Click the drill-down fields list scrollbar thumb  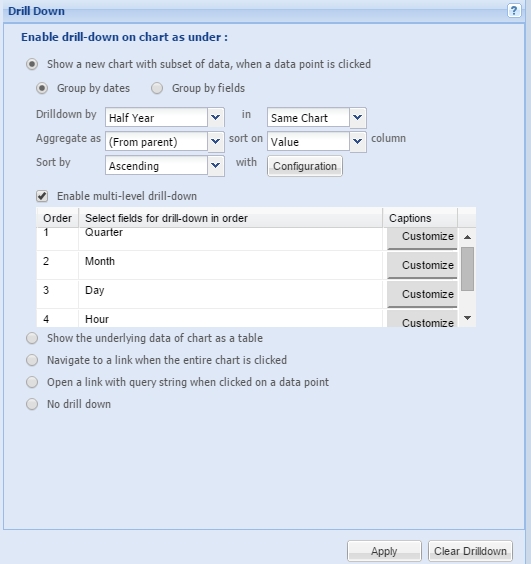point(467,269)
